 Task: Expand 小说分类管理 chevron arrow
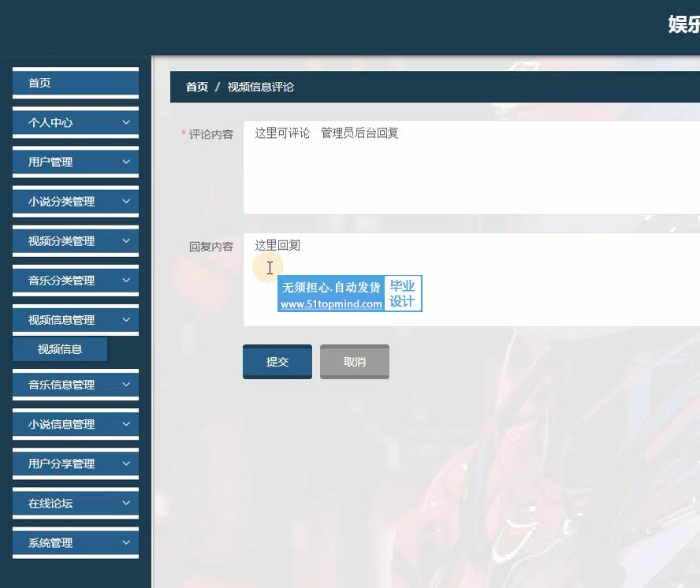tap(126, 201)
